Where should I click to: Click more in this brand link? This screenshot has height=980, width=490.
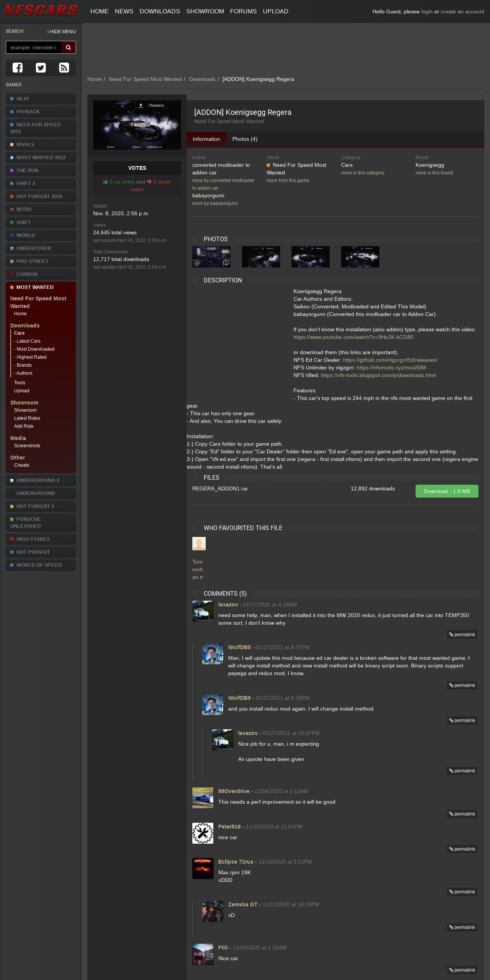click(x=434, y=173)
